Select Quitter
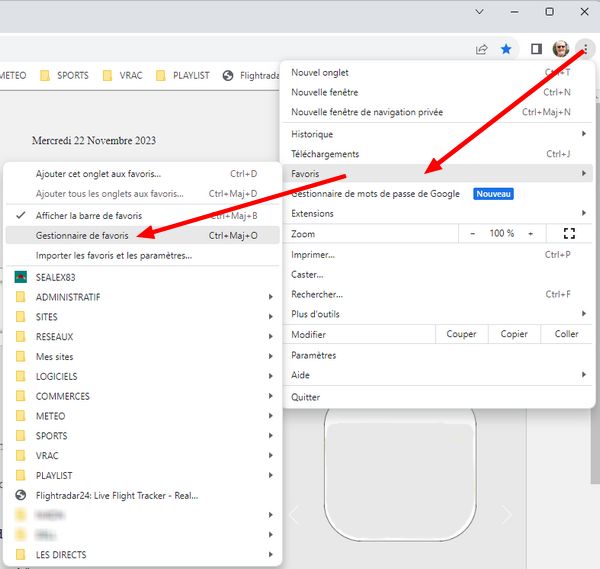600x569 pixels. click(438, 397)
